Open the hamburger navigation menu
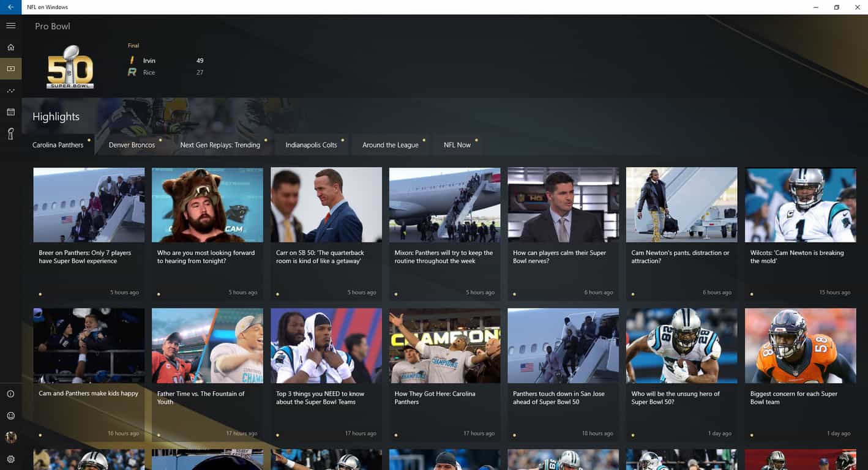Viewport: 868px width, 470px height. pyautogui.click(x=10, y=26)
